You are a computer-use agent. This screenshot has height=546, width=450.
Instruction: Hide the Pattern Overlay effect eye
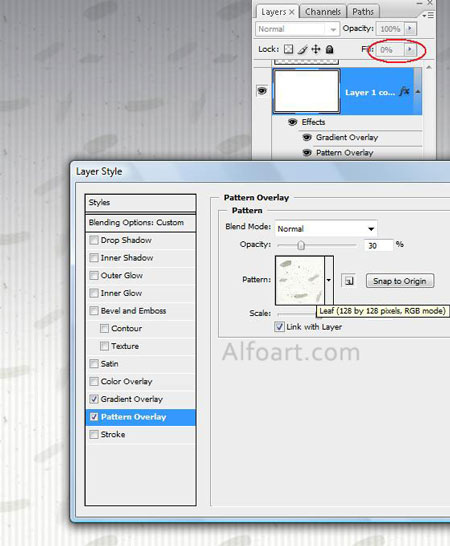click(307, 153)
